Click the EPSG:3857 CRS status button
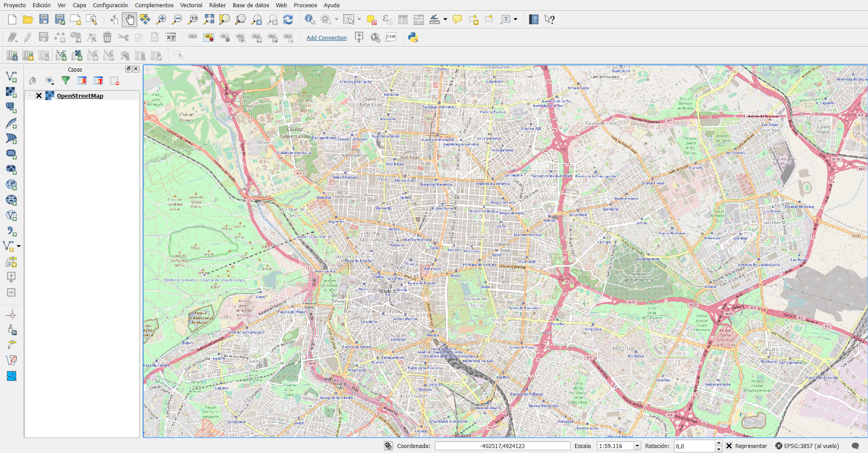Image resolution: width=868 pixels, height=453 pixels. point(807,446)
